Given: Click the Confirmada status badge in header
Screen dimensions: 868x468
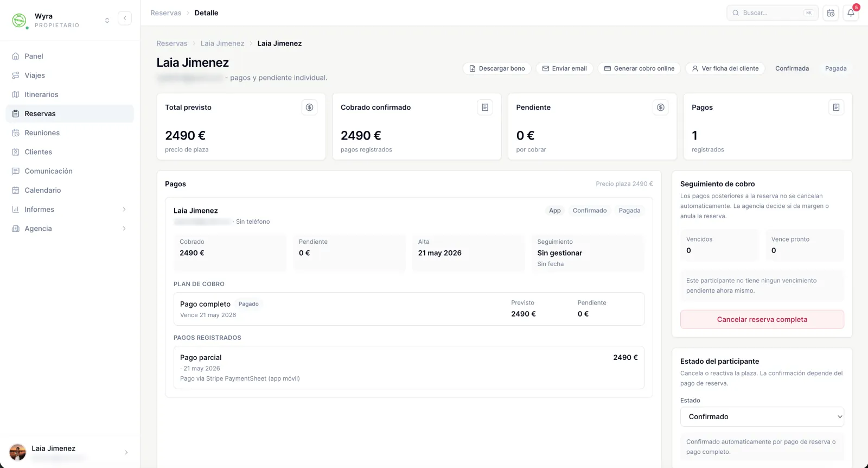Looking at the screenshot, I should [x=792, y=68].
